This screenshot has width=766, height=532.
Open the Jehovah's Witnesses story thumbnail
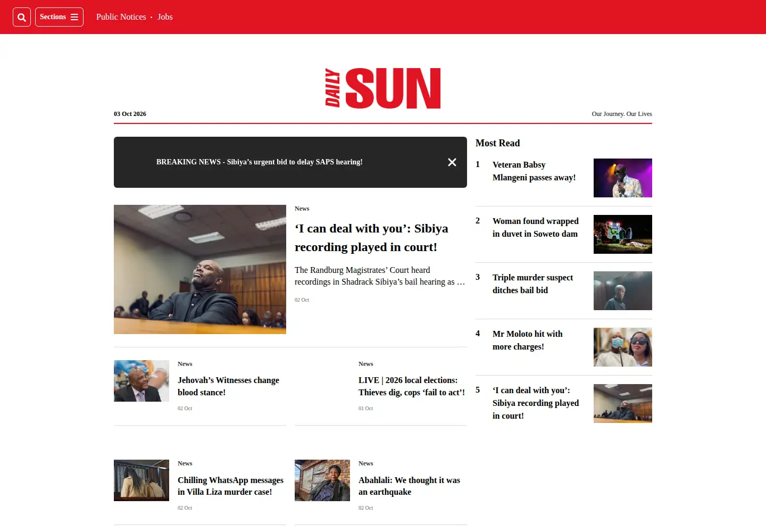tap(141, 381)
